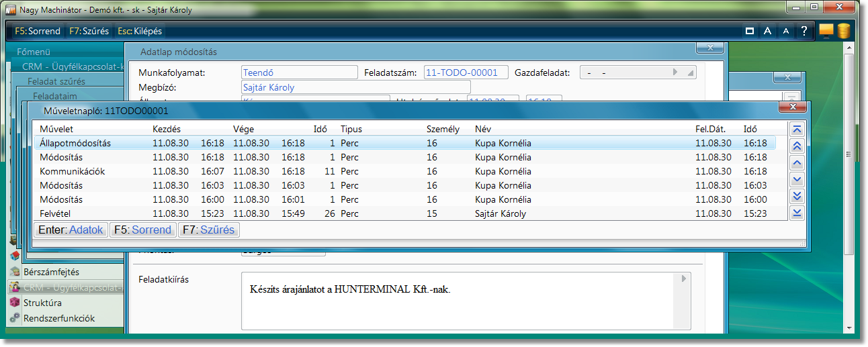Click the page-down double chevron button
The height and width of the screenshot is (347, 868).
797,196
